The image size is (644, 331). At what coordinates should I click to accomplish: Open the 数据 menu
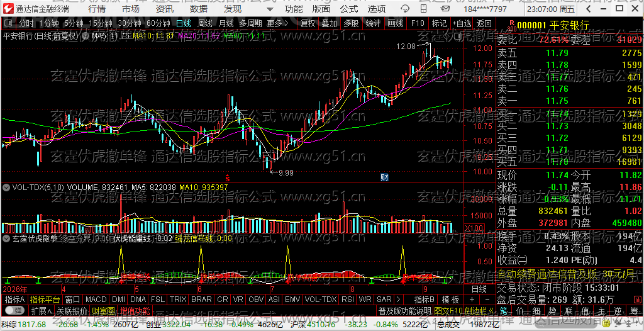[x=199, y=9]
